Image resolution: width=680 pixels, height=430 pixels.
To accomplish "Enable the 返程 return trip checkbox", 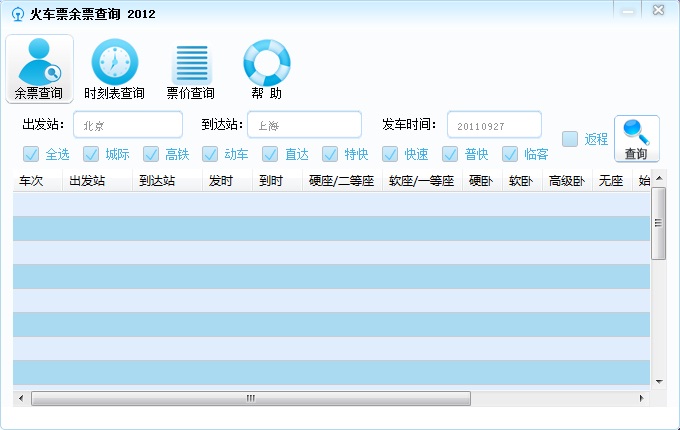I will [570, 139].
